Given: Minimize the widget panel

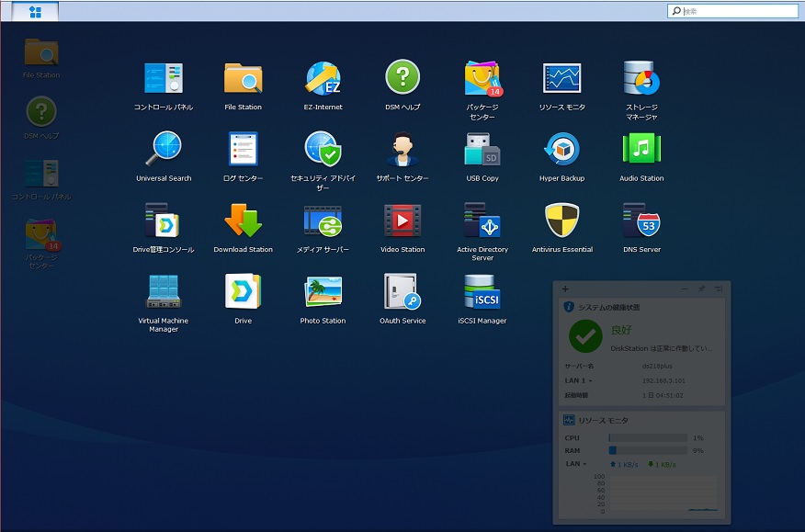Looking at the screenshot, I should pyautogui.click(x=685, y=289).
